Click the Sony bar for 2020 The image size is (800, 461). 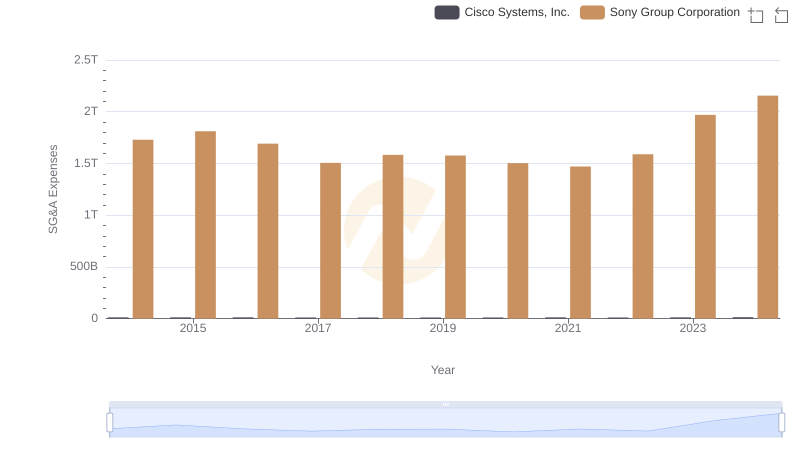pos(518,241)
